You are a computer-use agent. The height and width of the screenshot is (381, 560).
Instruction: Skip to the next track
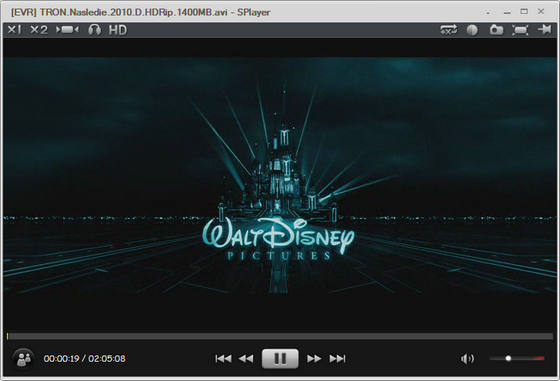coord(338,359)
